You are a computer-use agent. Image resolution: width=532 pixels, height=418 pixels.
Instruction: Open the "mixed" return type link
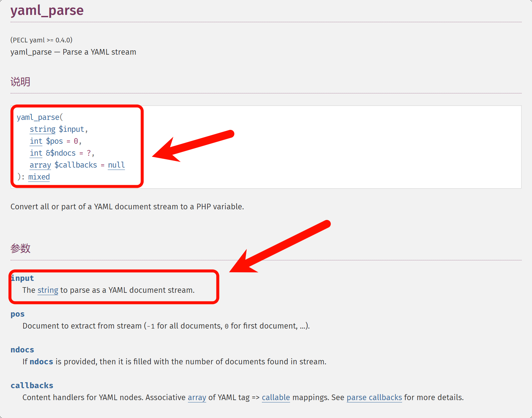(x=39, y=177)
